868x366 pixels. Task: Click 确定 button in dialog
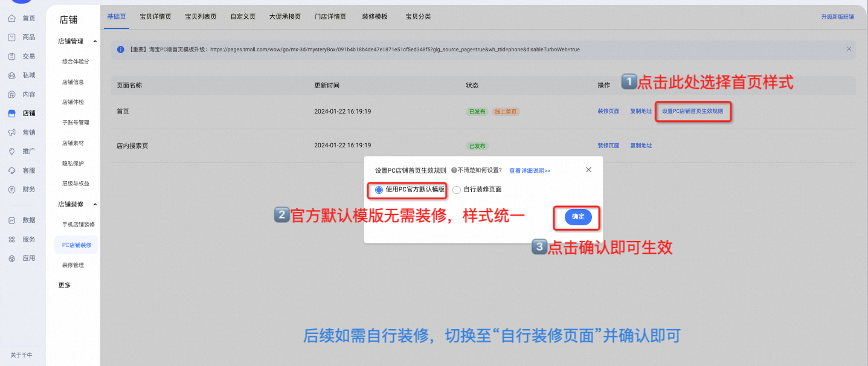578,217
